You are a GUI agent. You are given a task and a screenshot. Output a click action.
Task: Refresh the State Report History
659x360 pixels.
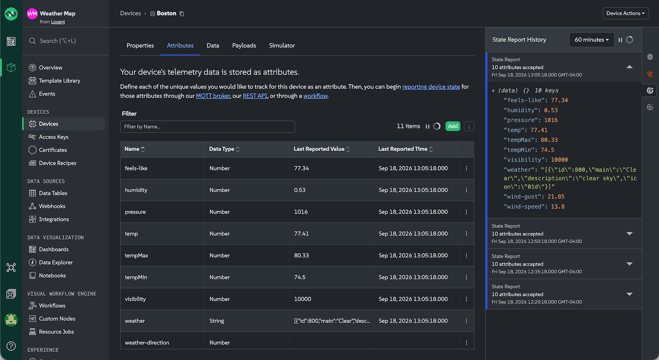pos(629,40)
